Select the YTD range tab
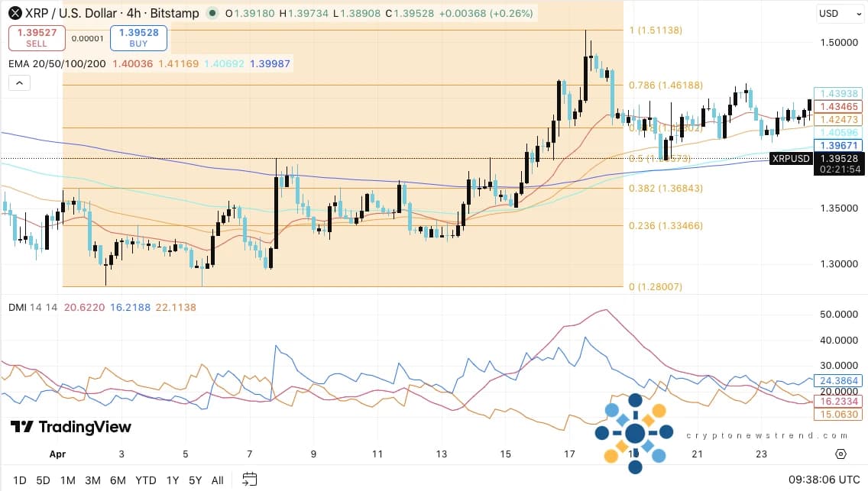Screen dimensions: 868x491 coord(145,480)
